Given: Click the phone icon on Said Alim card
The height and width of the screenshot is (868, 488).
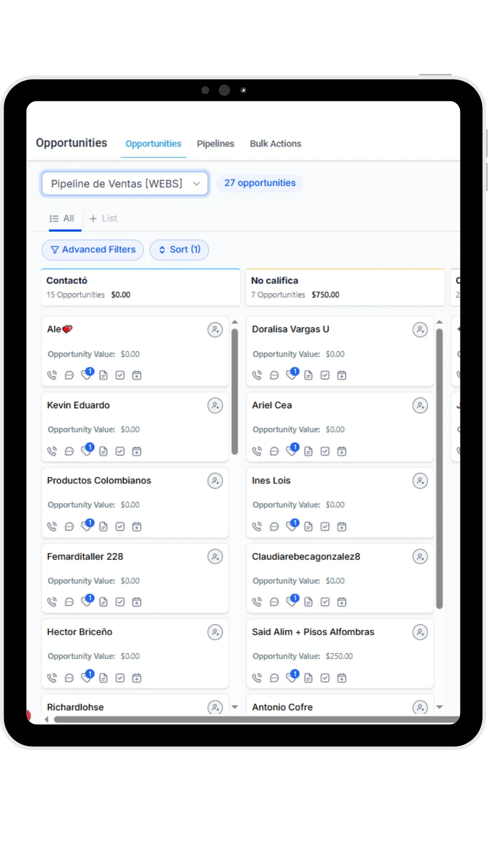Looking at the screenshot, I should (x=257, y=678).
